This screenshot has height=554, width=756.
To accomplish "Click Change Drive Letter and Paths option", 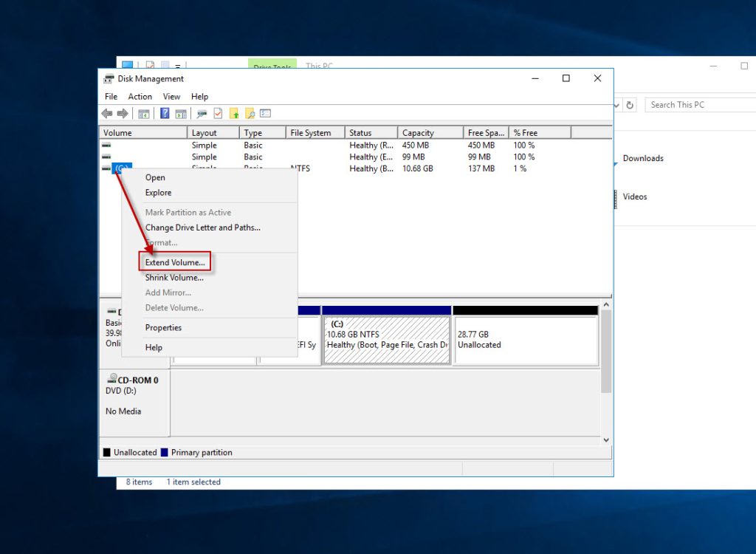I will [202, 228].
